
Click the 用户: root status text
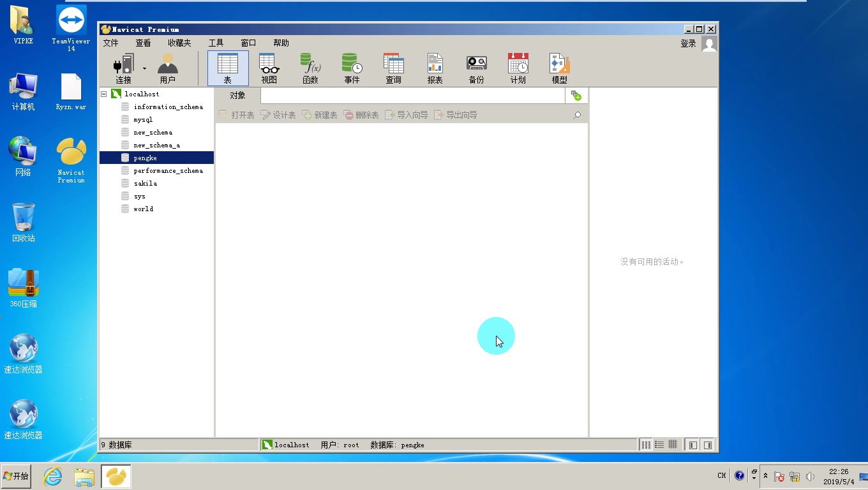tap(340, 445)
